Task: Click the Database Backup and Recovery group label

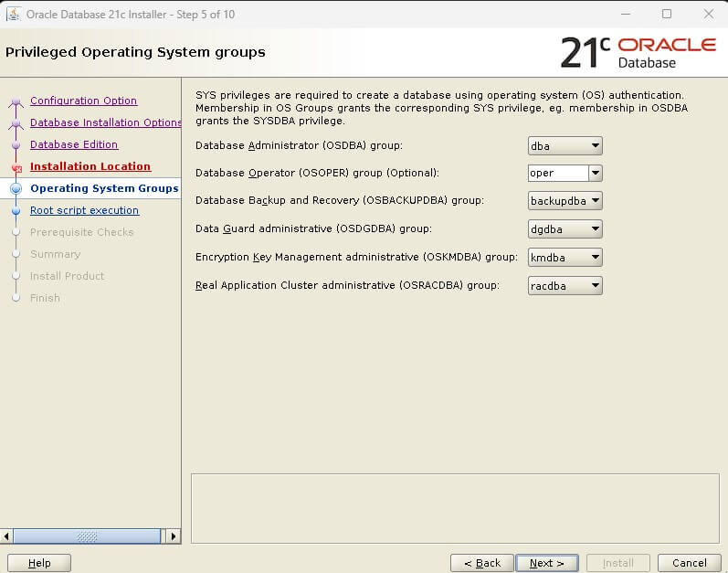Action: pyautogui.click(x=340, y=200)
